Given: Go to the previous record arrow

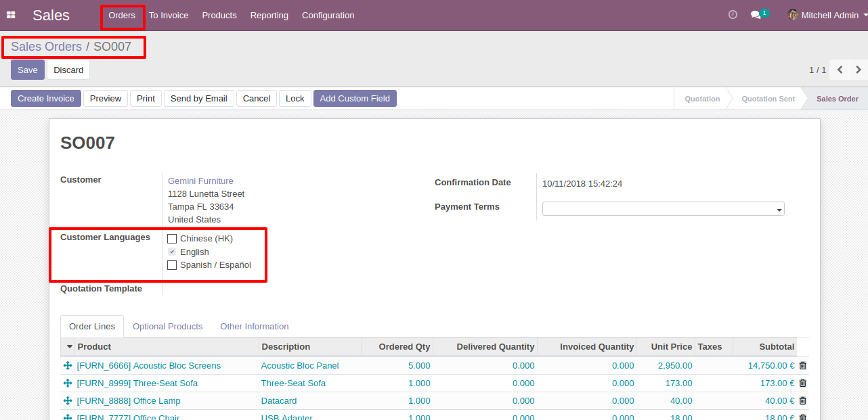Looking at the screenshot, I should [840, 70].
